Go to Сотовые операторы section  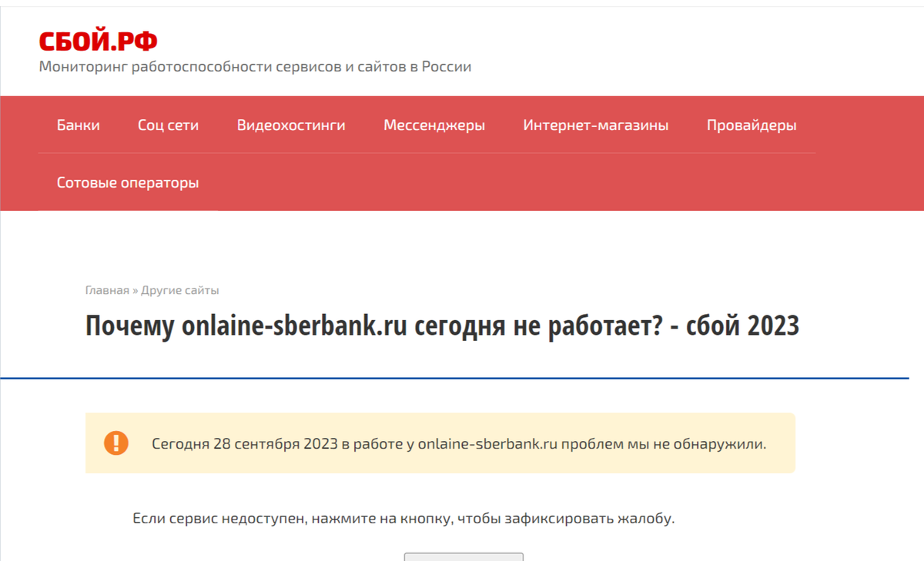click(128, 183)
